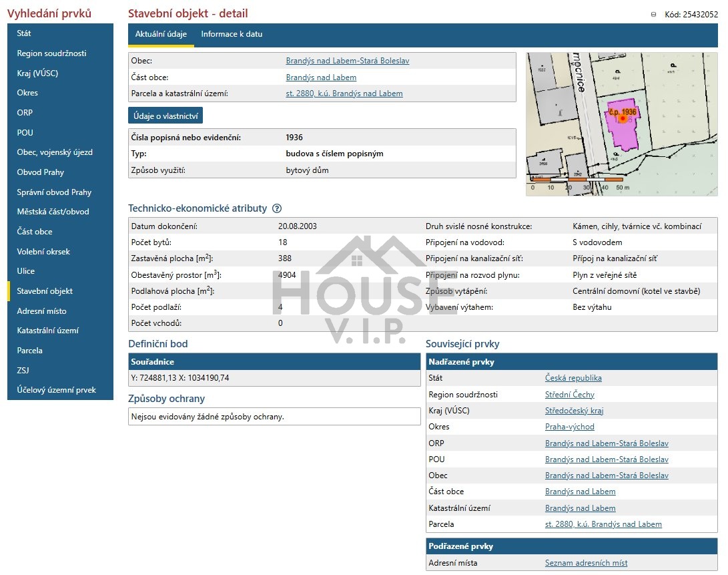Open the Střední Čechy region link
728x575 pixels.
coord(569,395)
